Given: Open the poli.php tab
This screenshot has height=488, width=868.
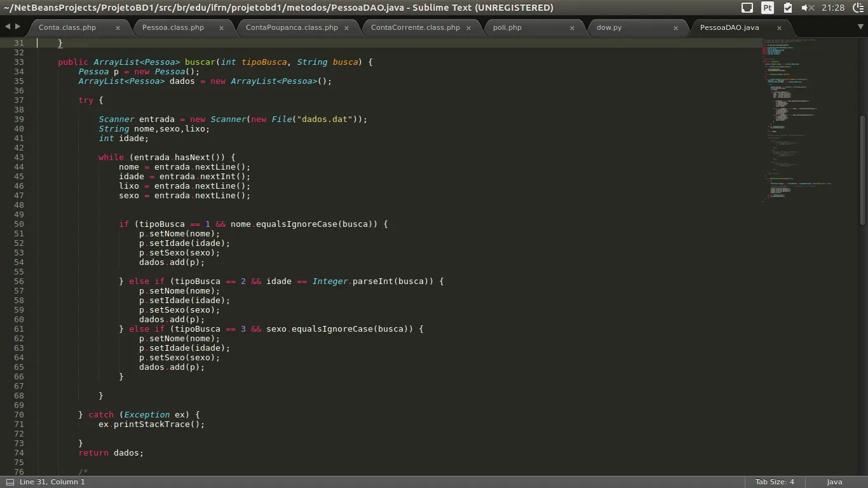Looking at the screenshot, I should pos(507,28).
